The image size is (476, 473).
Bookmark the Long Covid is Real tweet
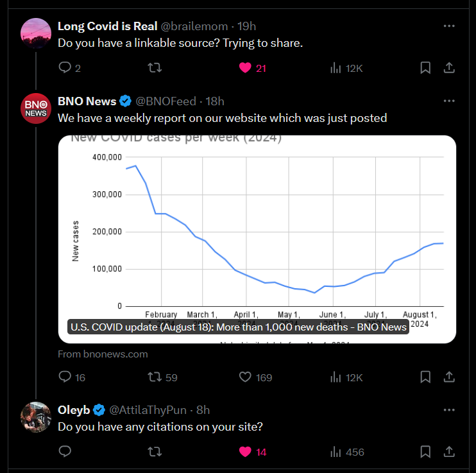pyautogui.click(x=425, y=68)
